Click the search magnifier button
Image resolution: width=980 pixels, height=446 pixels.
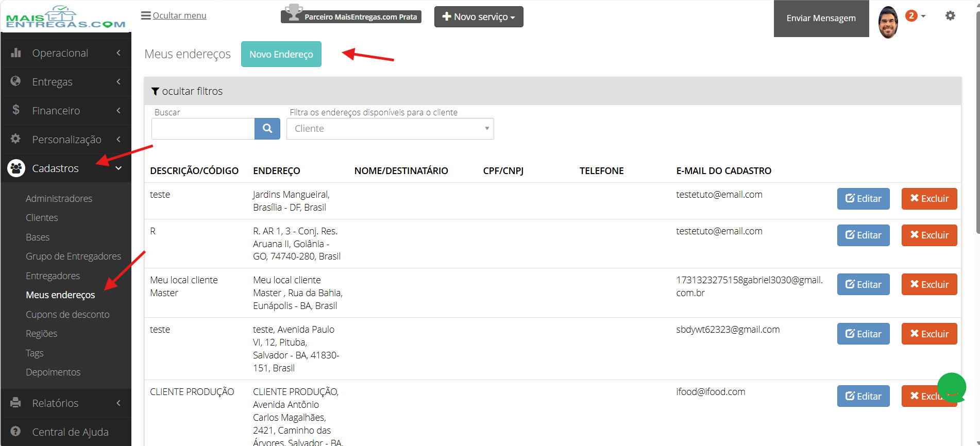point(267,129)
